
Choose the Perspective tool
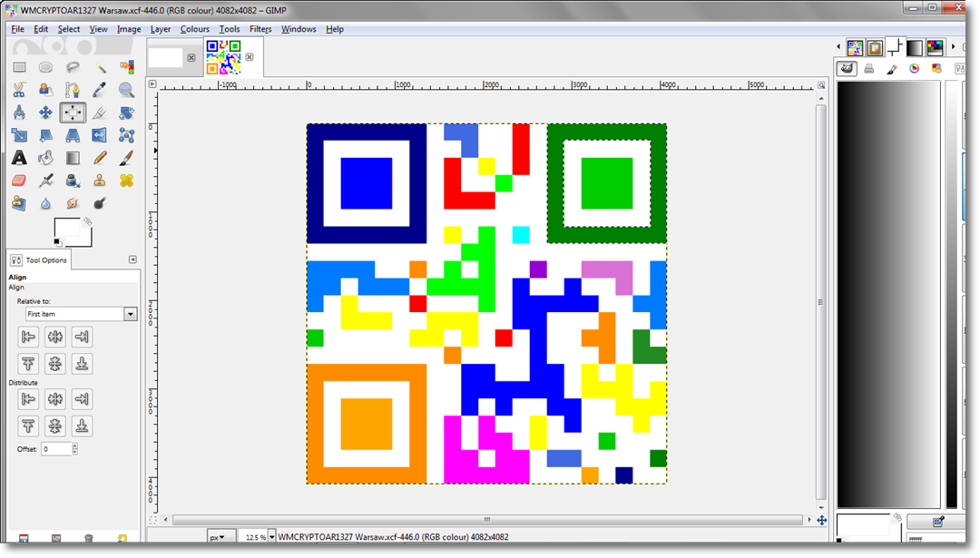(x=73, y=135)
